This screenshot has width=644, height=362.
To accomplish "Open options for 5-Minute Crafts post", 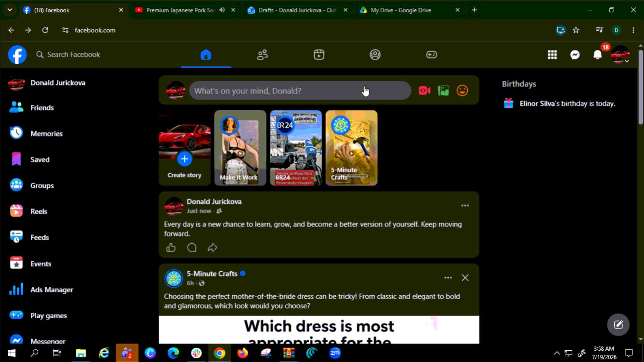I will 448,278.
